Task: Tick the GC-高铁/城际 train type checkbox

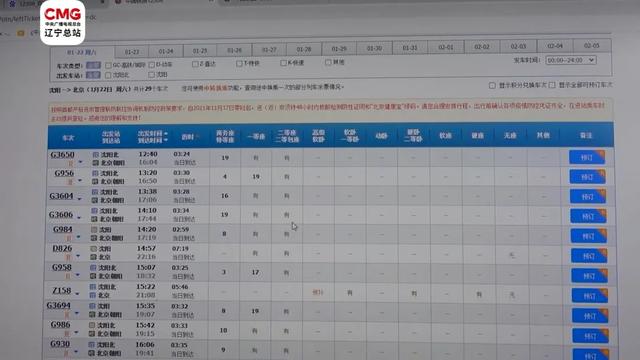Action: pos(108,65)
